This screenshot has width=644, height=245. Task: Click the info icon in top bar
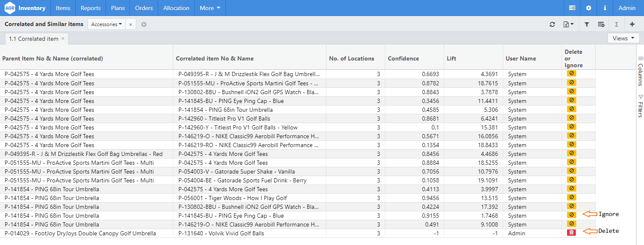point(605,8)
